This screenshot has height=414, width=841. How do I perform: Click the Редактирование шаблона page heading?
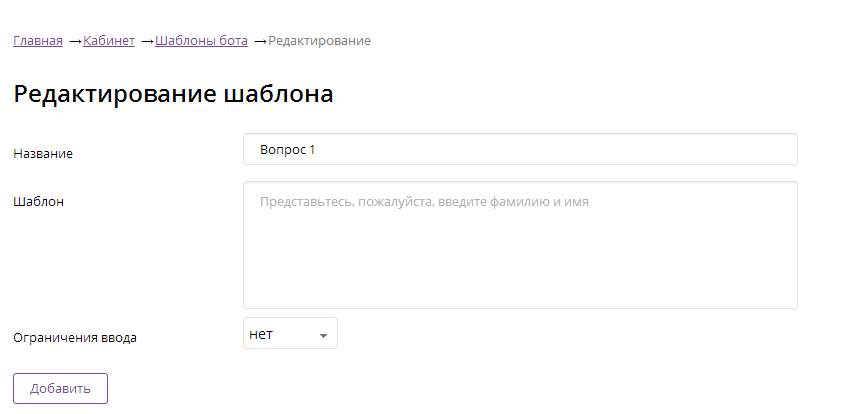click(x=173, y=94)
